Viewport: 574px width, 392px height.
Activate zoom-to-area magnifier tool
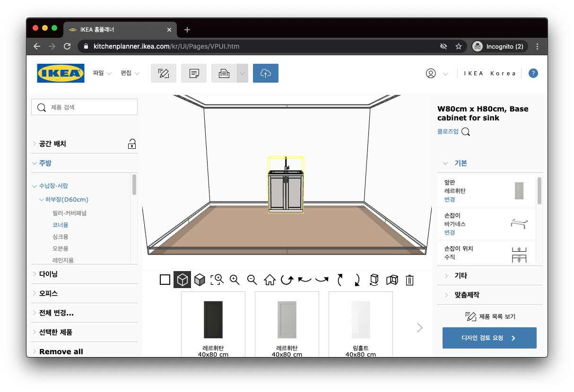click(x=217, y=280)
